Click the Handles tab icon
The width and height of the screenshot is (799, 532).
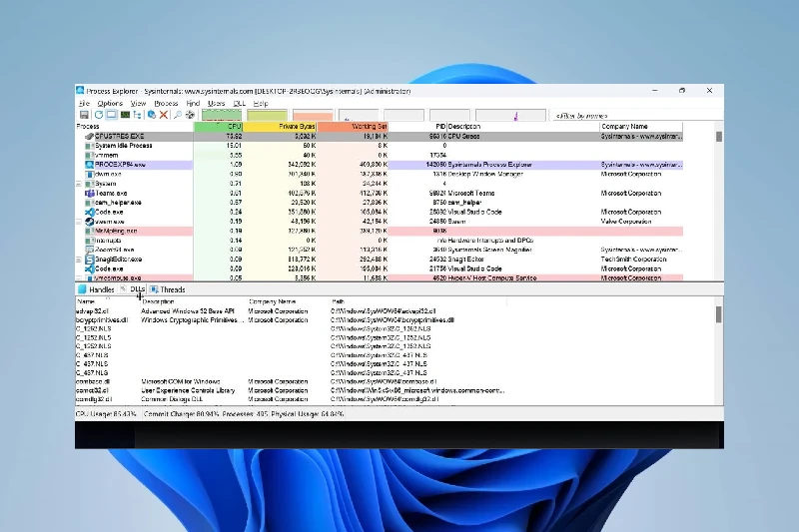(82, 289)
